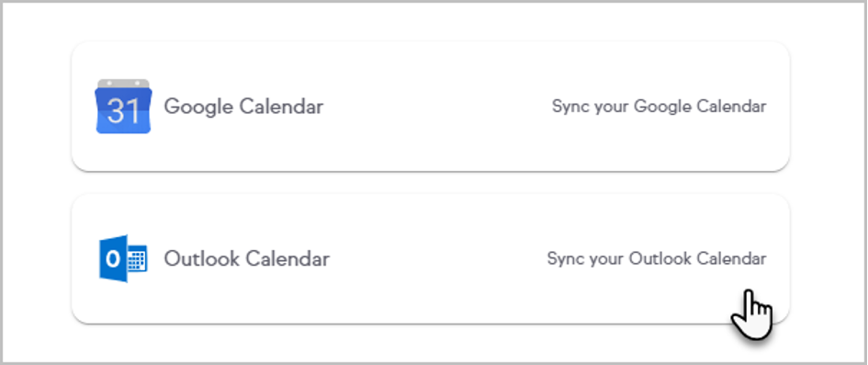The width and height of the screenshot is (868, 365).
Task: Open the Google Calendar sync card
Action: pyautogui.click(x=431, y=107)
